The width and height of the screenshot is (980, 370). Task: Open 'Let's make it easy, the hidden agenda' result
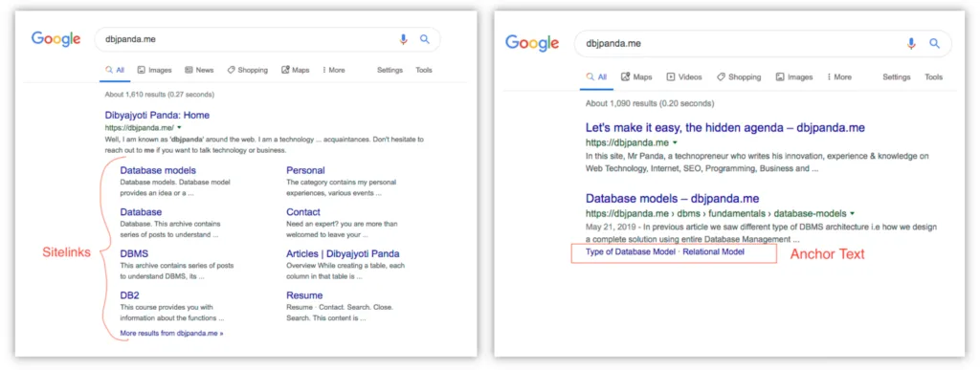pos(725,127)
